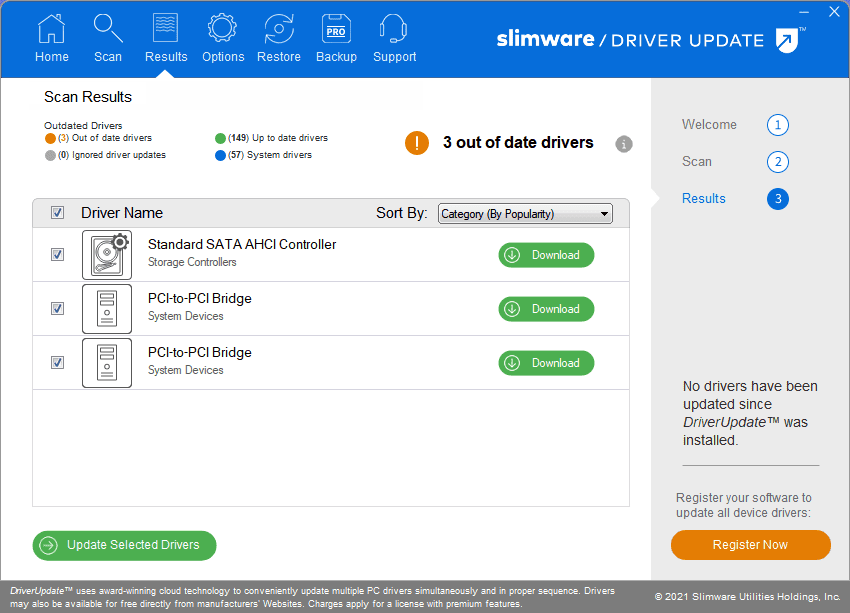This screenshot has height=613, width=850.
Task: Select the Welcome step in sidebar
Action: click(x=709, y=125)
